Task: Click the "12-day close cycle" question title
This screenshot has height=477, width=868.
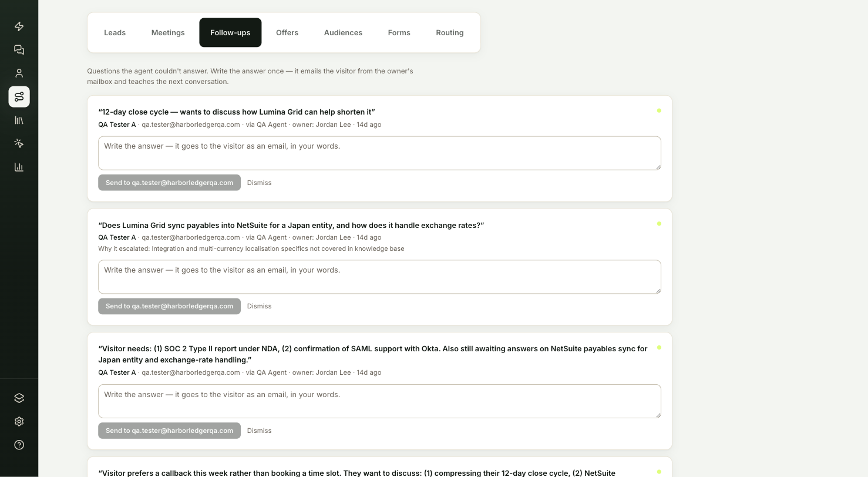Action: [237, 112]
